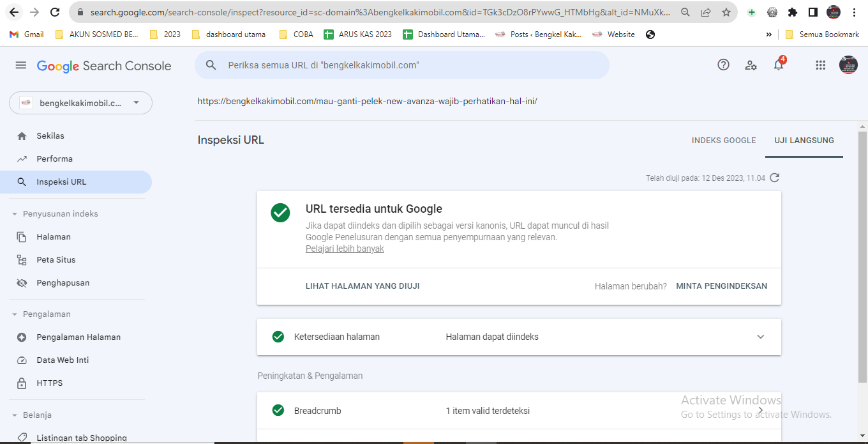Viewport: 868px width, 444px height.
Task: Open the Chrome zoom magnifier icon
Action: coord(685,12)
